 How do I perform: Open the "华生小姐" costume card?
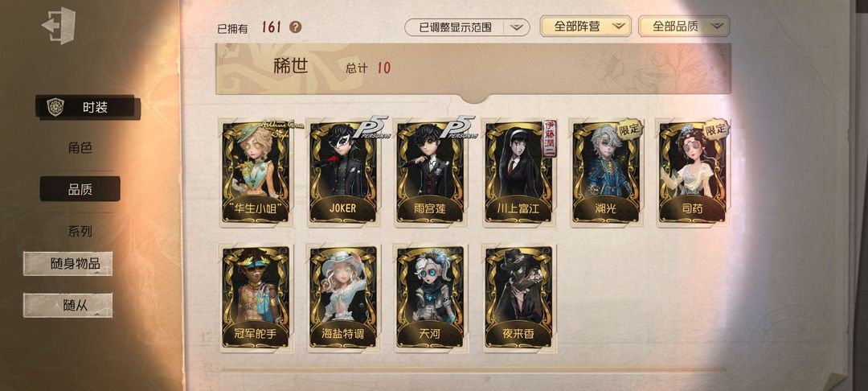(256, 172)
